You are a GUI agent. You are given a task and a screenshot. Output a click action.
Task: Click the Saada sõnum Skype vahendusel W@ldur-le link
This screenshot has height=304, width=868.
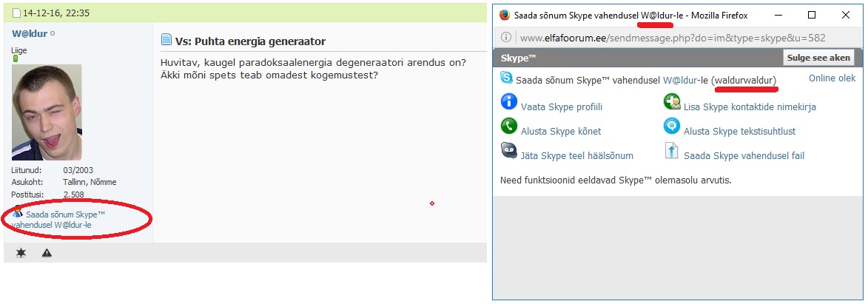58,219
